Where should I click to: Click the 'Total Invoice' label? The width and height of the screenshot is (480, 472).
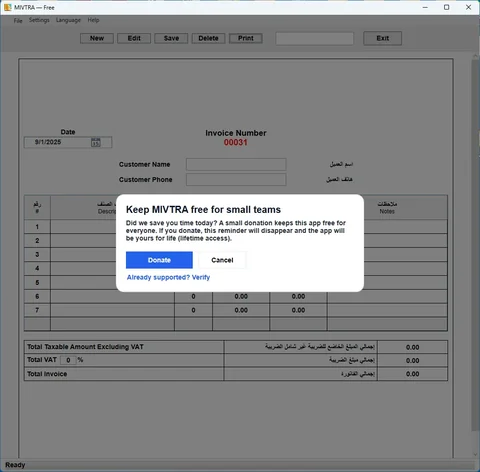47,374
